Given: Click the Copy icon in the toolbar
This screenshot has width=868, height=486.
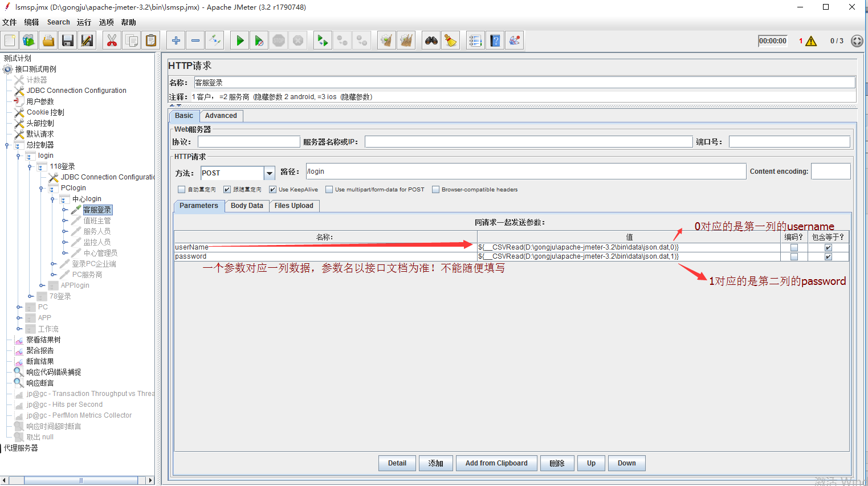Looking at the screenshot, I should (x=132, y=40).
